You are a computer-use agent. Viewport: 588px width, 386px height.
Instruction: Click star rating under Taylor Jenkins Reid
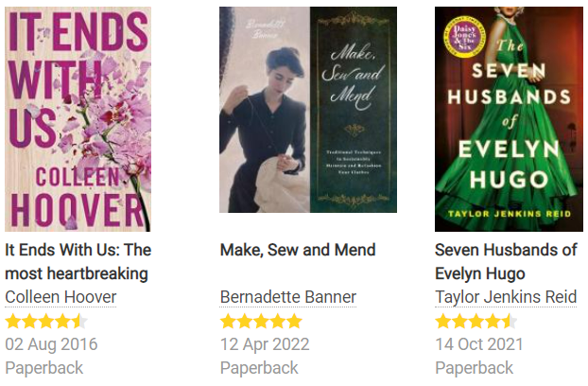pos(476,322)
